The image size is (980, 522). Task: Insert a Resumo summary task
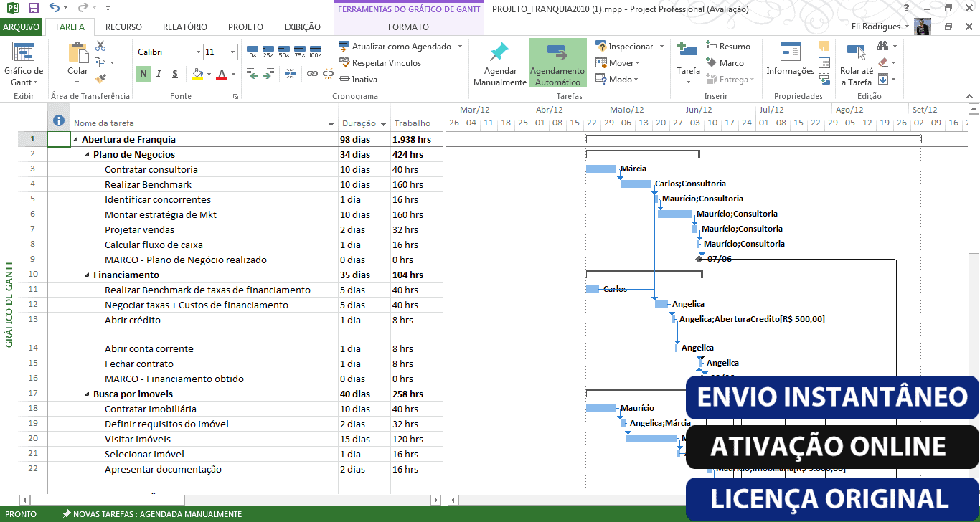[x=728, y=47]
